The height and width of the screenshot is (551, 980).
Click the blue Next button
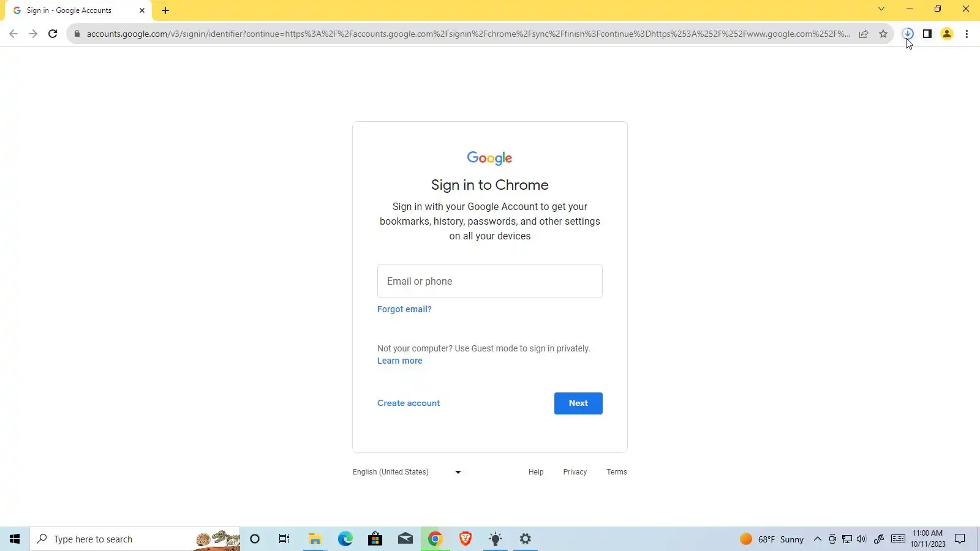[x=578, y=403]
